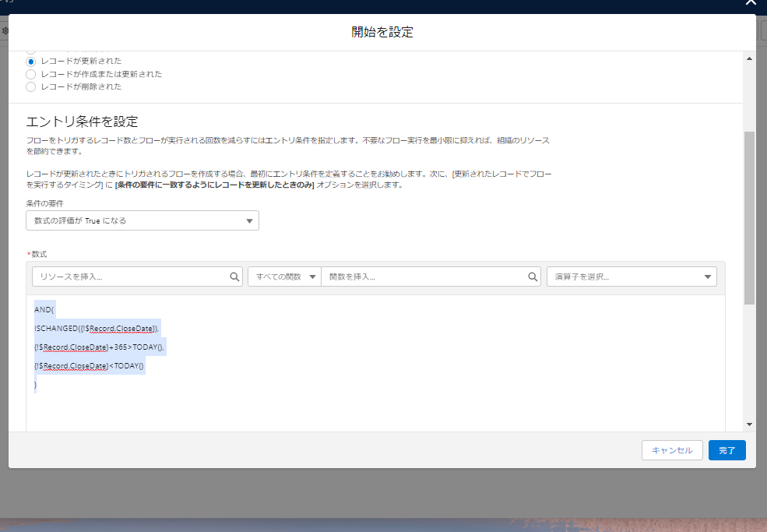This screenshot has width=767, height=532.
Task: Click the magnifier icon in 関数を挿入 field
Action: click(x=533, y=277)
